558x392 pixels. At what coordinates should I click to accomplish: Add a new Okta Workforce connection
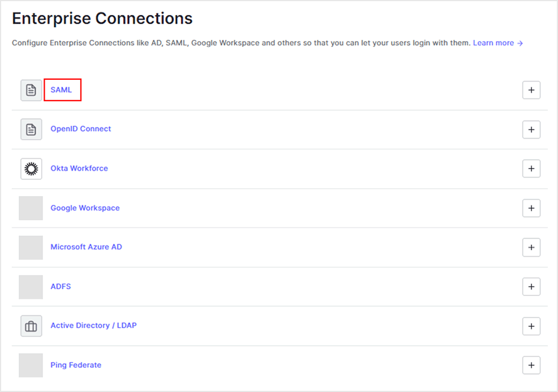(x=531, y=168)
